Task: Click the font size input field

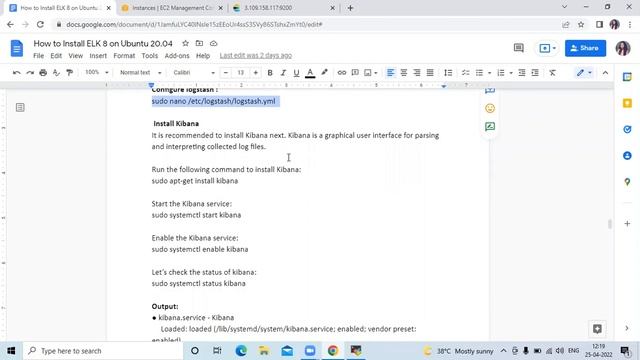Action: (240, 73)
